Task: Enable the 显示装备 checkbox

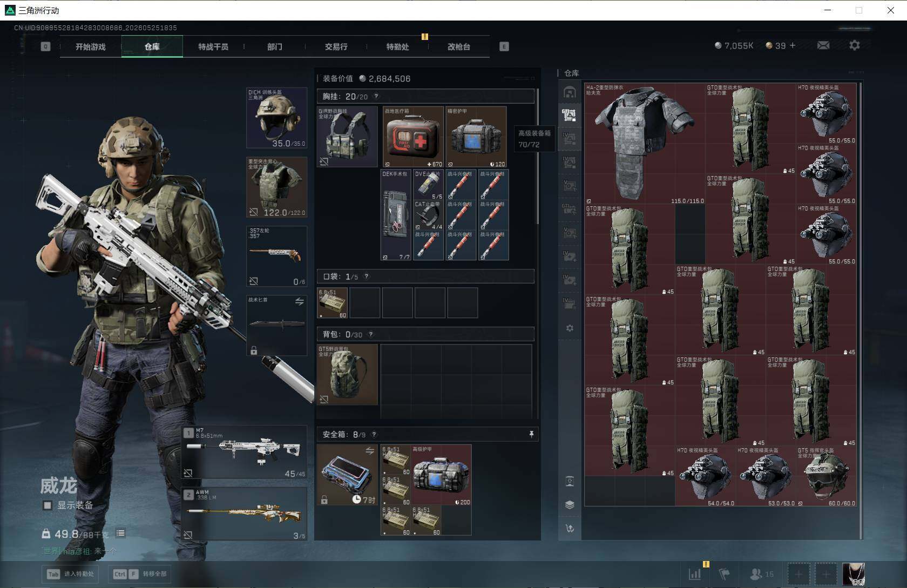Action: [48, 505]
